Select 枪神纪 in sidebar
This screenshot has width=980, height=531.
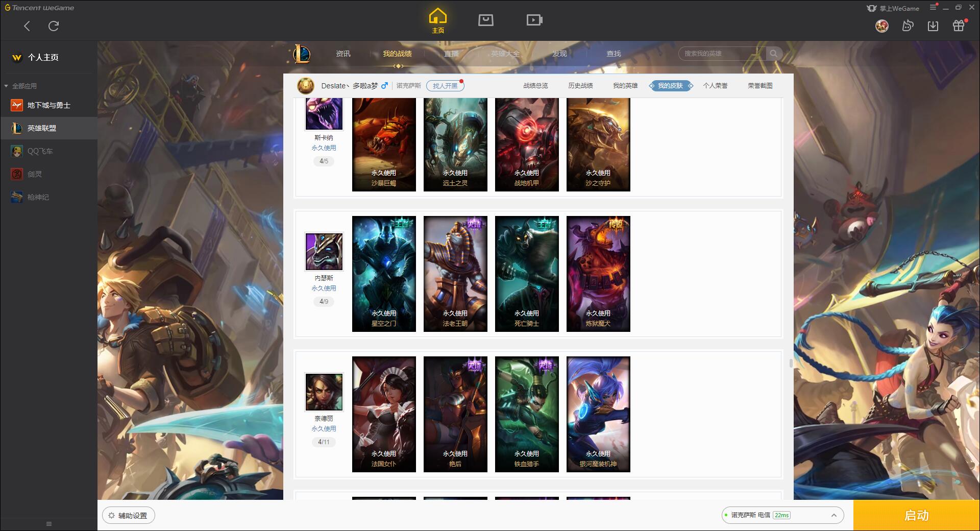pos(48,197)
